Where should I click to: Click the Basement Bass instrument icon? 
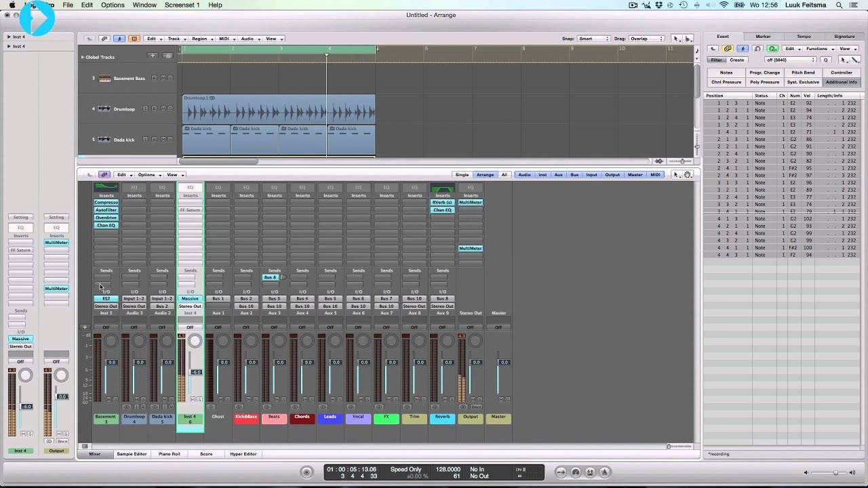point(104,78)
